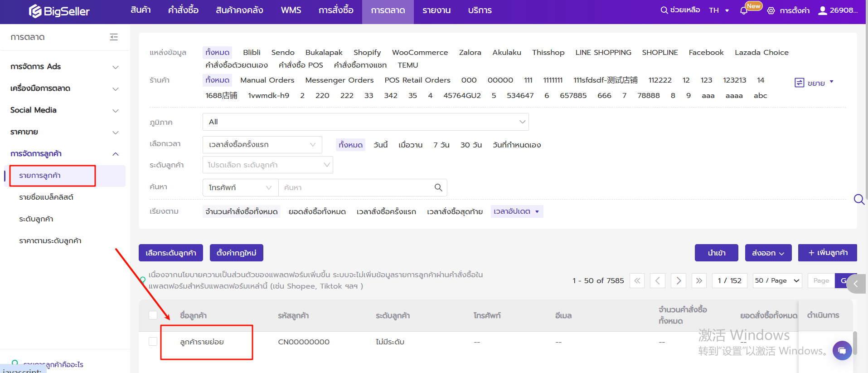Open the floating chat support icon
868x373 pixels.
pos(842,350)
